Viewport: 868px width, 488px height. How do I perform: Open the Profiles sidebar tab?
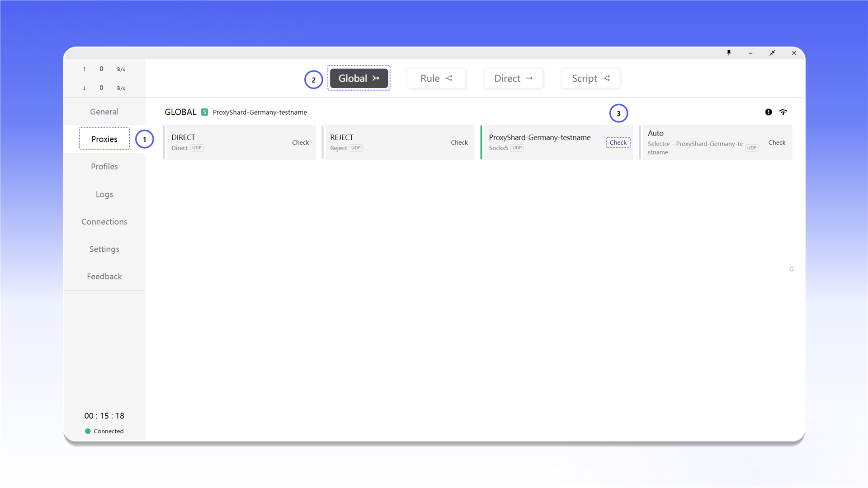point(104,166)
